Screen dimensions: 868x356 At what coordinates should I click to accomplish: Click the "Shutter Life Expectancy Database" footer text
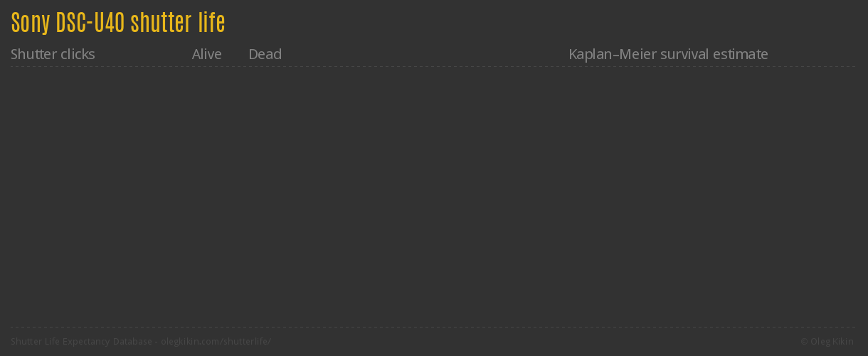pos(81,342)
